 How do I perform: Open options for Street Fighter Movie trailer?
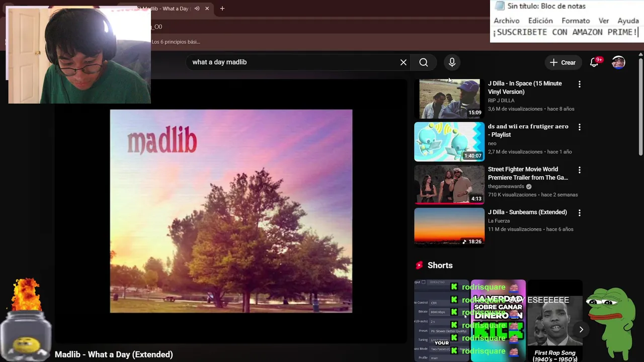[579, 170]
